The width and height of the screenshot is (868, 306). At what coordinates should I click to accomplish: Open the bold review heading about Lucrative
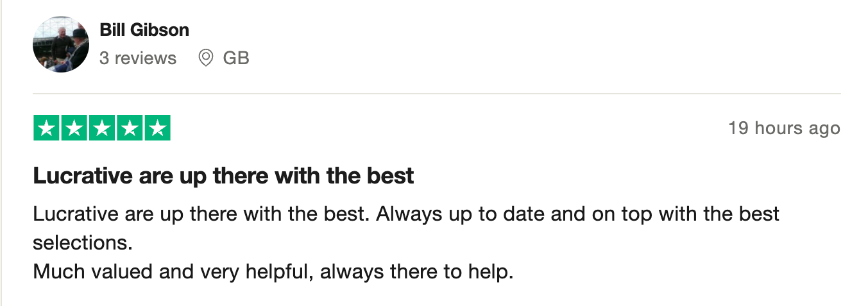(223, 176)
